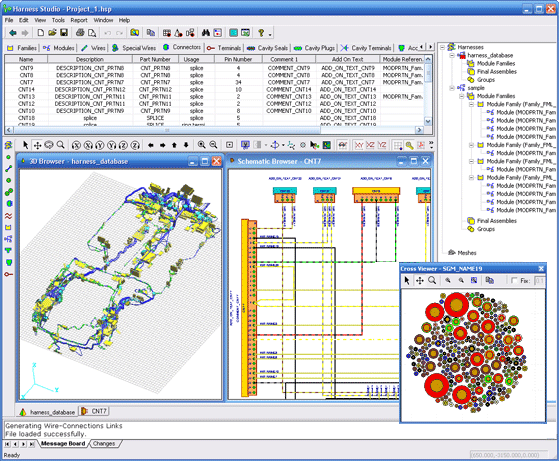The width and height of the screenshot is (559, 461).
Task: Open dropdown next to the 3D axis icon
Action: click(283, 145)
